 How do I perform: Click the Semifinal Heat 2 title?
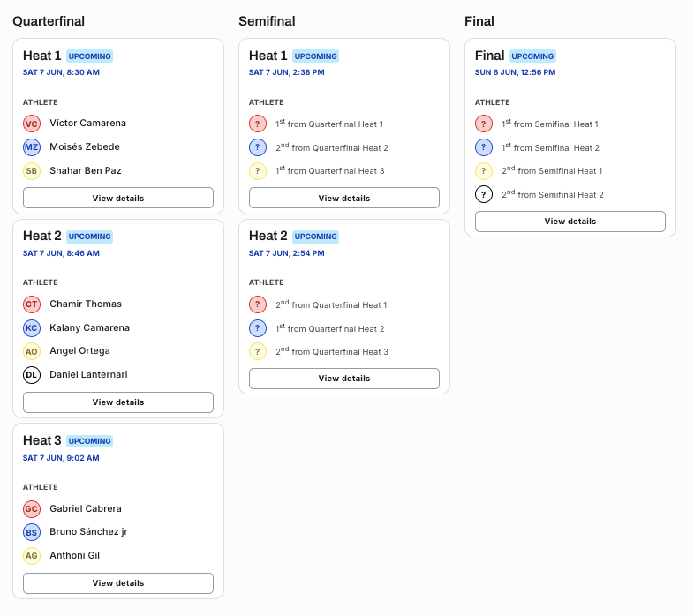click(268, 236)
